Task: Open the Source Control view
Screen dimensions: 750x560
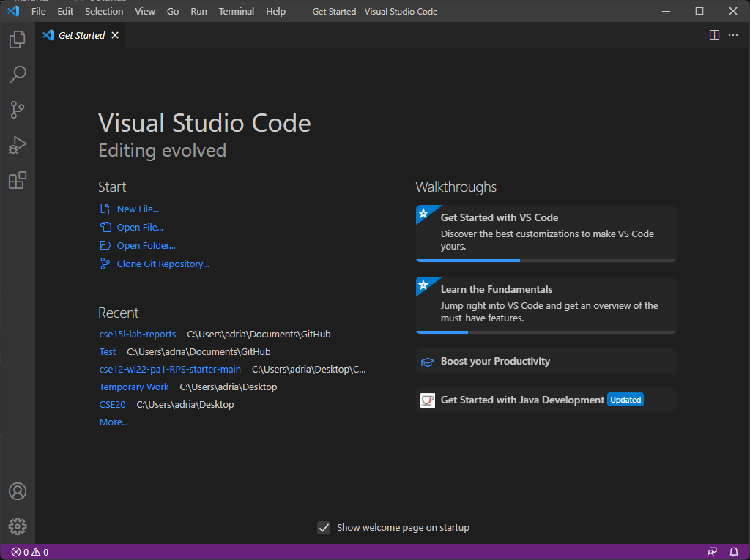Action: click(18, 110)
